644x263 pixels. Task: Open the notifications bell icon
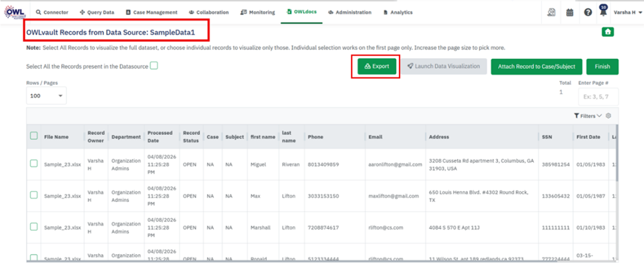pos(603,12)
